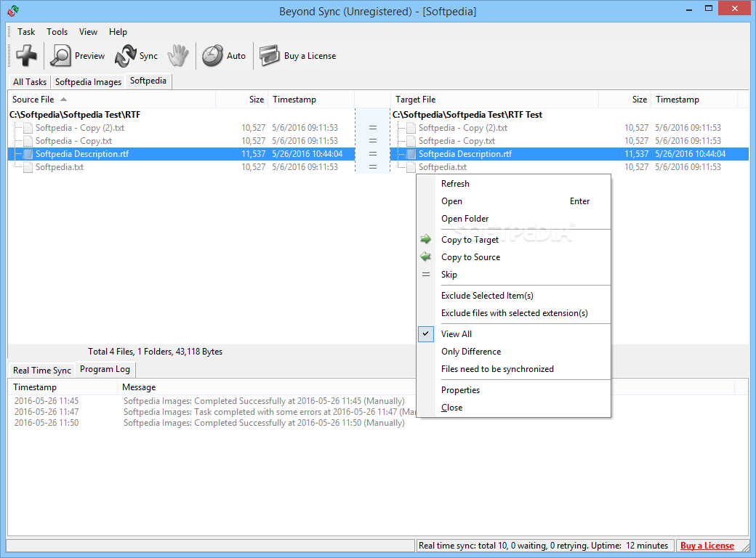
Task: Open the Task menu
Action: click(26, 32)
